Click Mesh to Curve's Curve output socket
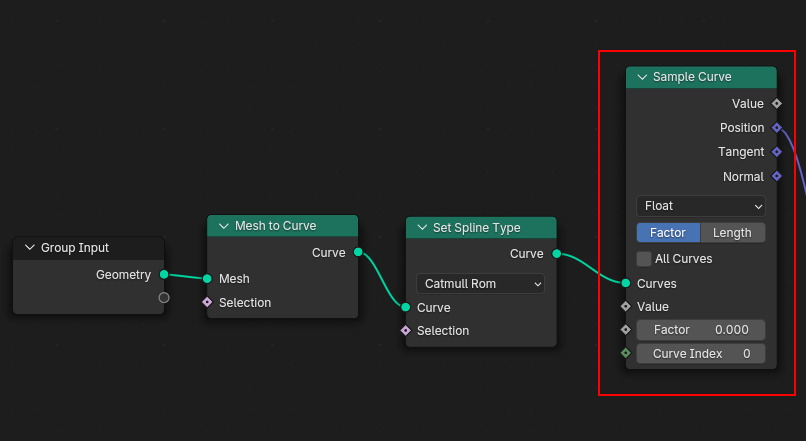 click(x=358, y=252)
